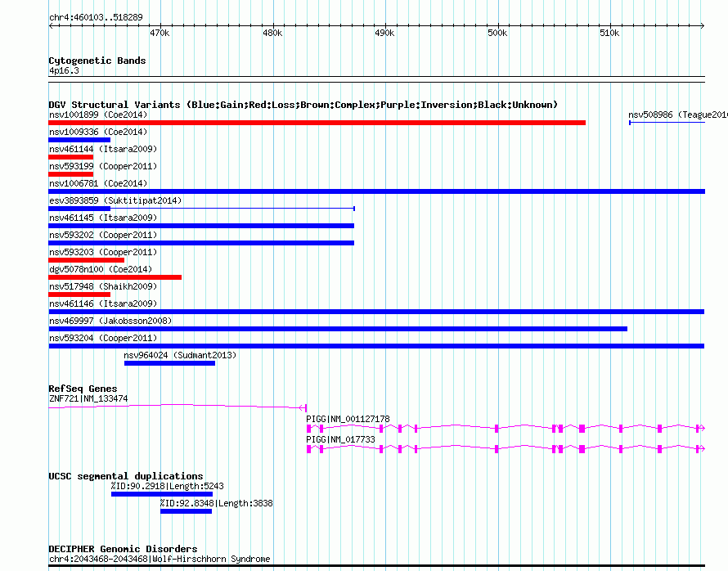This screenshot has height=571, width=728.
Task: Click the nsv461144 (Itsara2009) label
Action: 103,149
